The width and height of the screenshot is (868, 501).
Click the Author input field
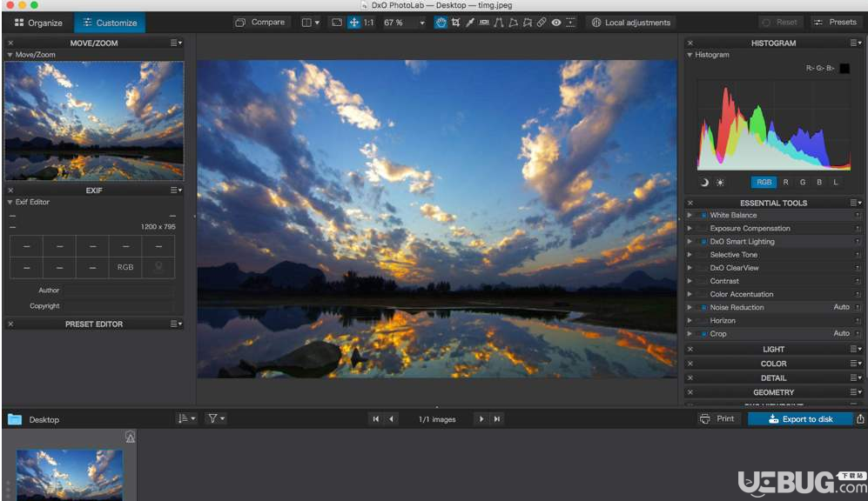pyautogui.click(x=118, y=291)
